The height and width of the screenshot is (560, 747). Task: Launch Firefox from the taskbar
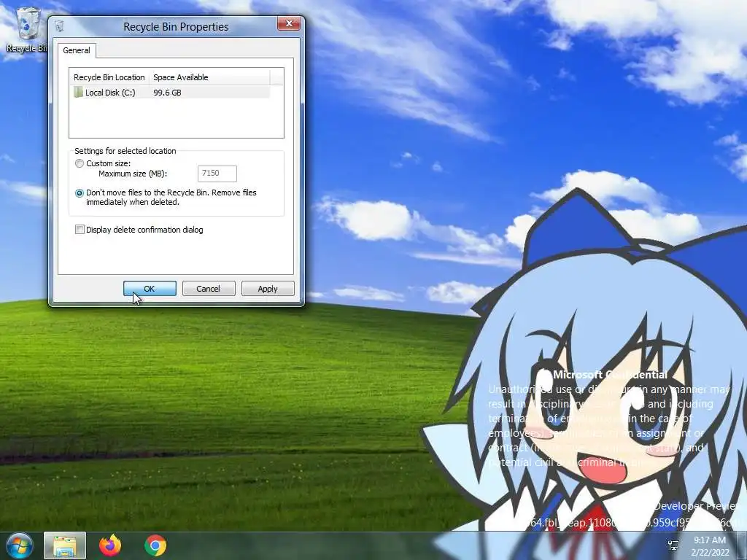point(110,545)
